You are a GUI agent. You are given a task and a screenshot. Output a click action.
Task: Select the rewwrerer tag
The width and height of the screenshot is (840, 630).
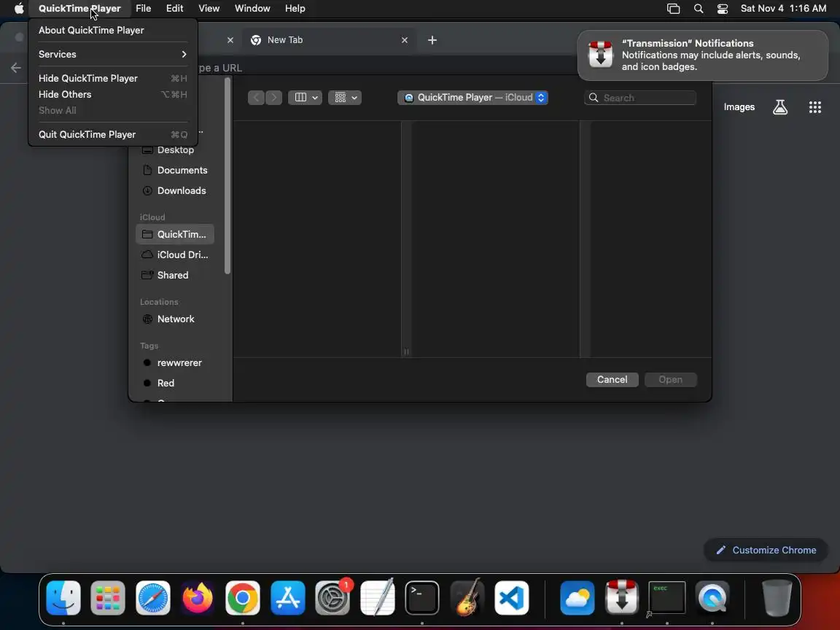175,362
